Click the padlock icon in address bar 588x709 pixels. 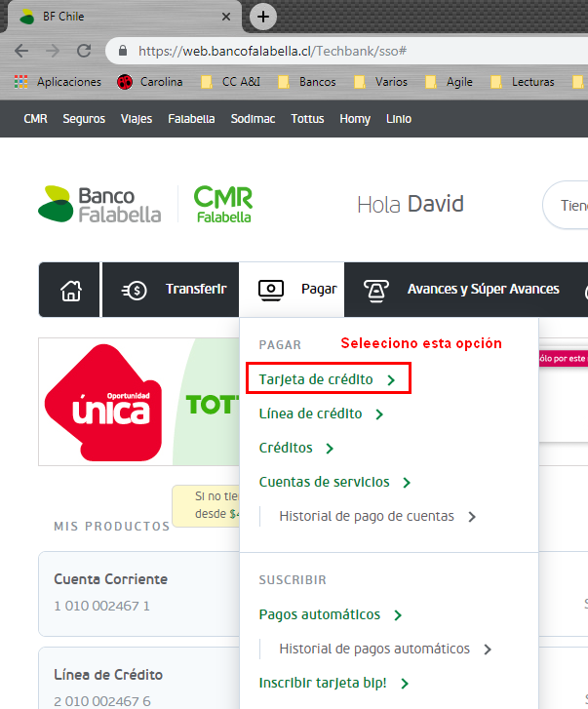pos(123,51)
